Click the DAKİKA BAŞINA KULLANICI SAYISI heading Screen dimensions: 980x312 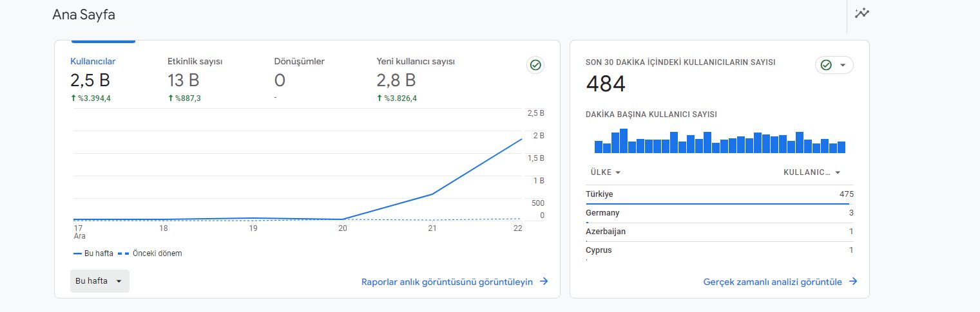pyautogui.click(x=651, y=115)
